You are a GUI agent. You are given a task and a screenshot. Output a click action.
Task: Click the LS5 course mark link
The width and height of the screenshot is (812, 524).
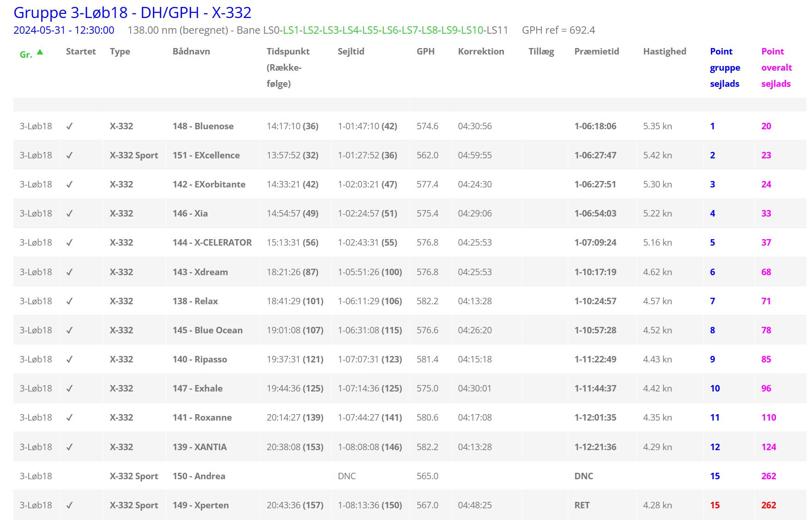point(371,30)
